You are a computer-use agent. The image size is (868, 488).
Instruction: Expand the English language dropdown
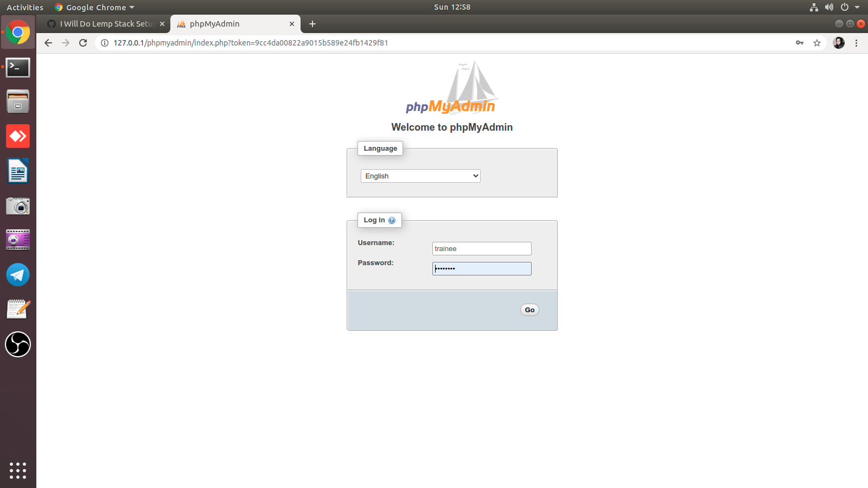coord(420,176)
